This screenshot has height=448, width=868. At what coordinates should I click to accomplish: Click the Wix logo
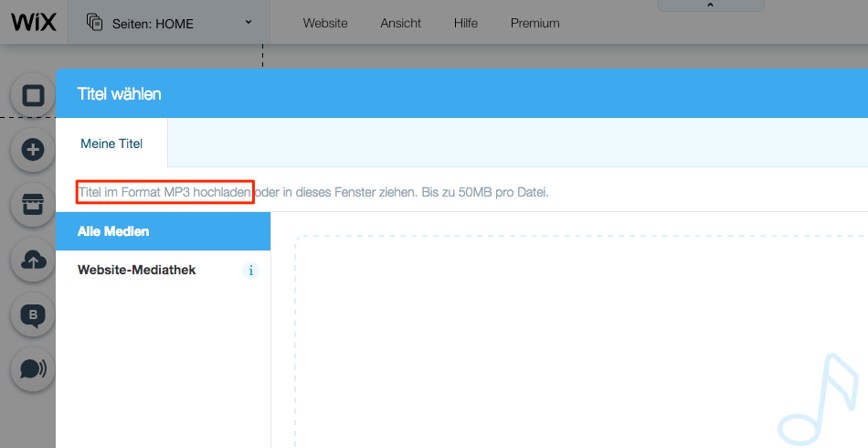point(33,22)
